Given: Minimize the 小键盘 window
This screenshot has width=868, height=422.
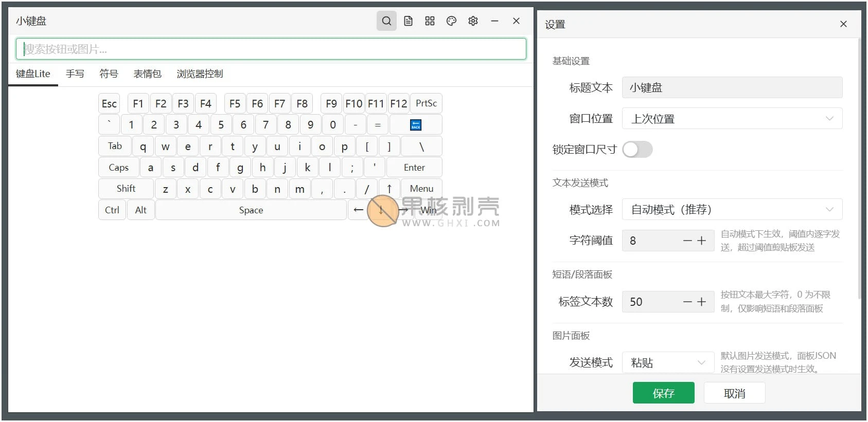Looking at the screenshot, I should [494, 21].
